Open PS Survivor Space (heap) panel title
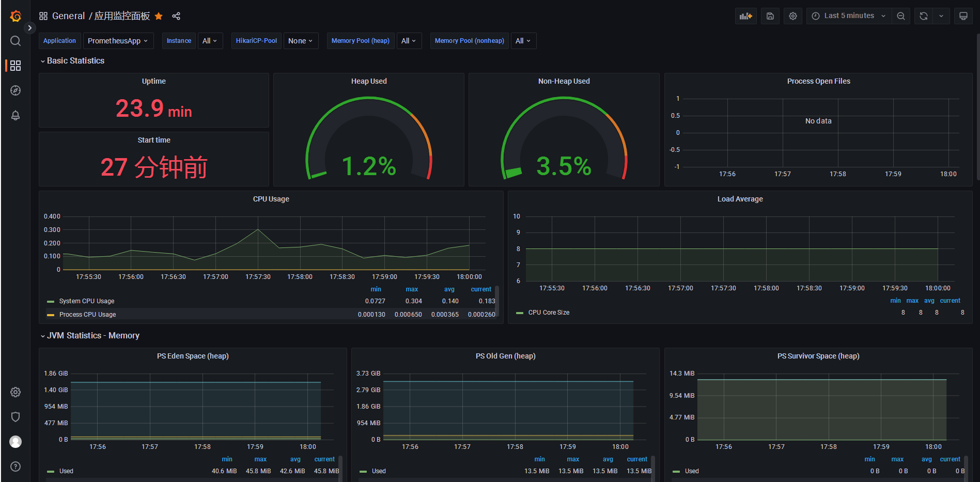Viewport: 980px width, 482px height. (819, 356)
